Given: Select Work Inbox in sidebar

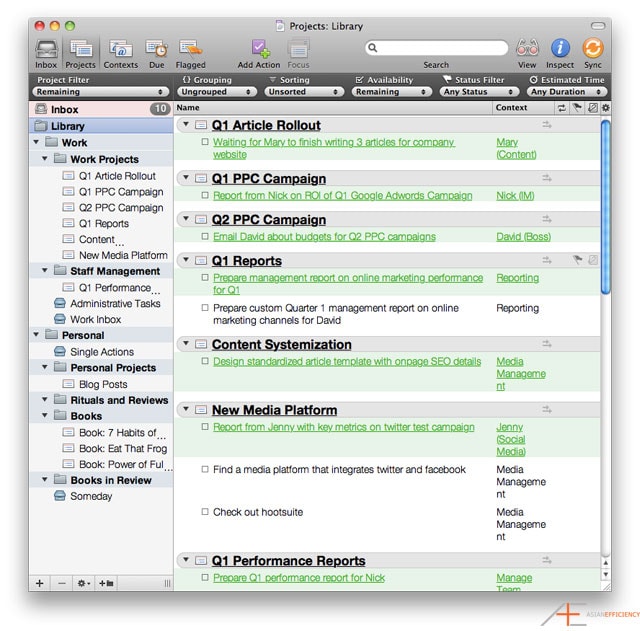Looking at the screenshot, I should tap(96, 319).
